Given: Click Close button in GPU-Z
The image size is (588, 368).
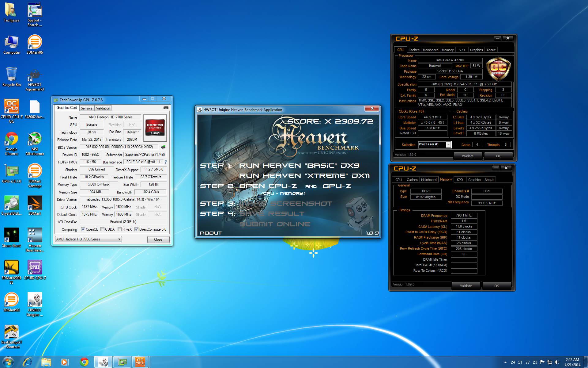Looking at the screenshot, I should 158,240.
